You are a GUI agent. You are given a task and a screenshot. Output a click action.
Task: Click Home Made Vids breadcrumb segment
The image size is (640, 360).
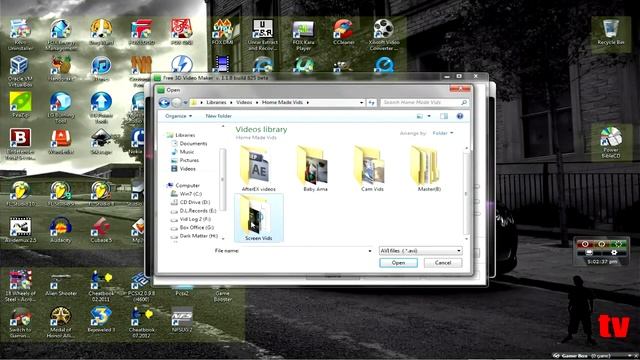(282, 102)
